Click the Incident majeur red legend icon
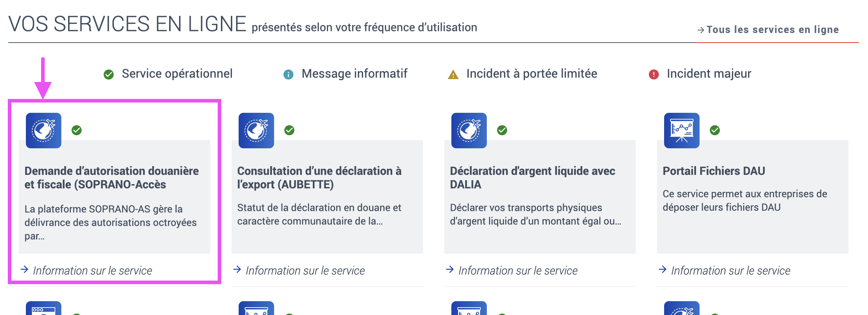 [653, 74]
